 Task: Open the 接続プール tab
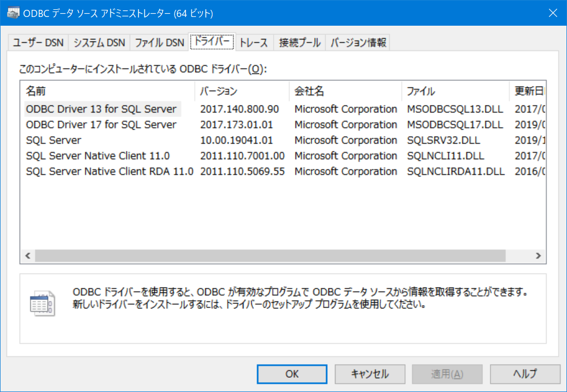coord(300,43)
